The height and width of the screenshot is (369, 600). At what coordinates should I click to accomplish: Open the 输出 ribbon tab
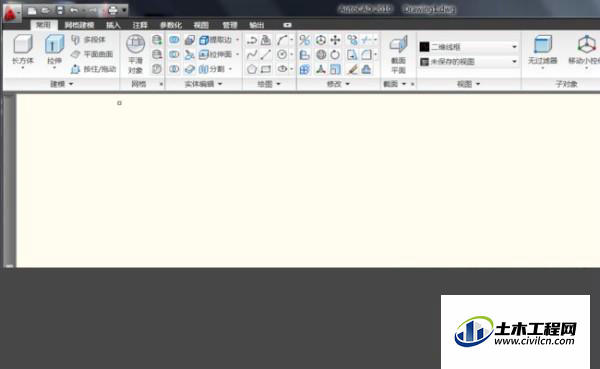tap(256, 25)
